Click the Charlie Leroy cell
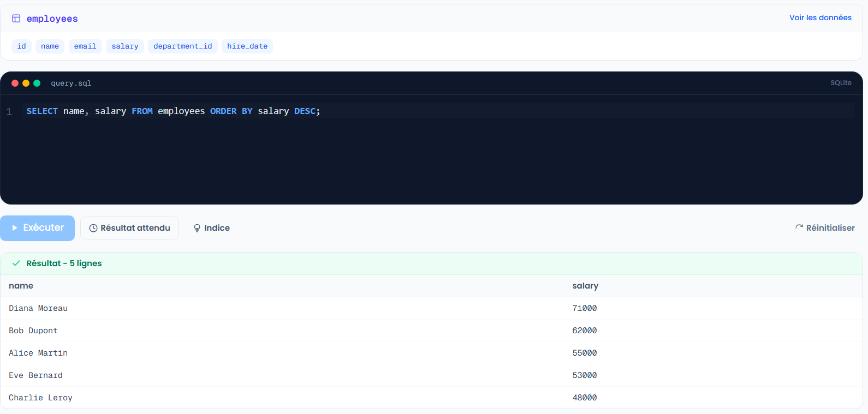Image resolution: width=868 pixels, height=414 pixels. (x=40, y=398)
